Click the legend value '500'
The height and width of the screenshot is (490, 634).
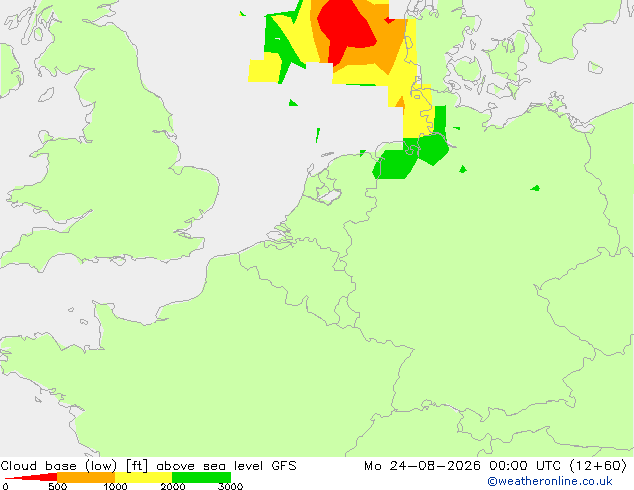click(x=57, y=486)
